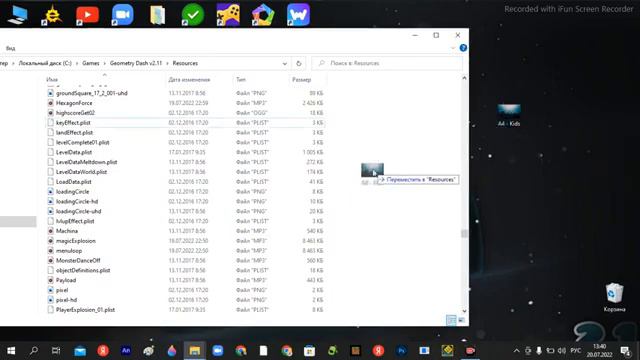Screen dimensions: 640x360
Task: Go to Local Disk (C:) breadcrumb
Action: coord(45,63)
